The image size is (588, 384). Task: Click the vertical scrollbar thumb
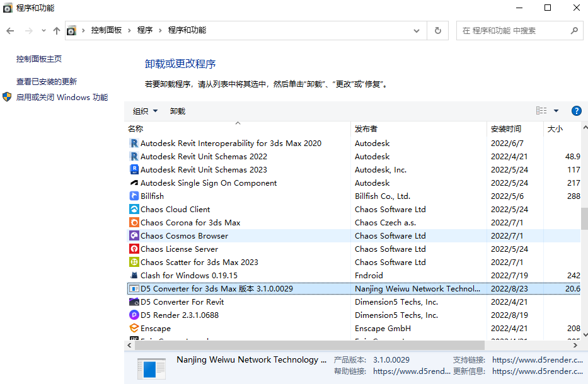[584, 218]
